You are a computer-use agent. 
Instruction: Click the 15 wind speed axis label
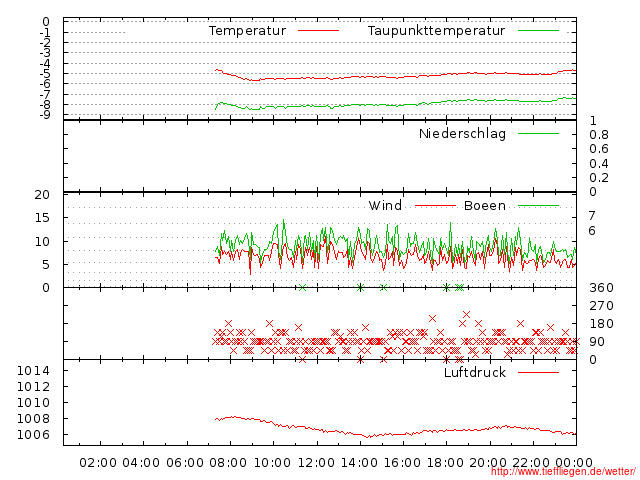click(x=42, y=218)
